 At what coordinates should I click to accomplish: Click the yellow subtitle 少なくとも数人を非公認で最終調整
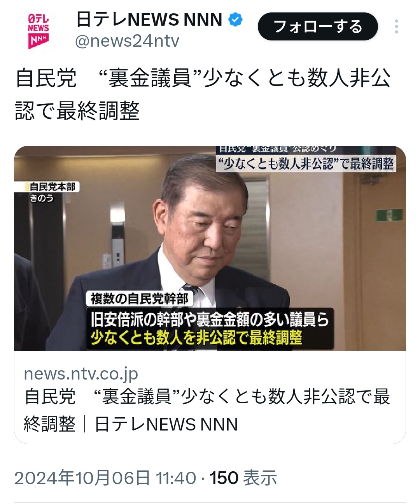pyautogui.click(x=196, y=338)
